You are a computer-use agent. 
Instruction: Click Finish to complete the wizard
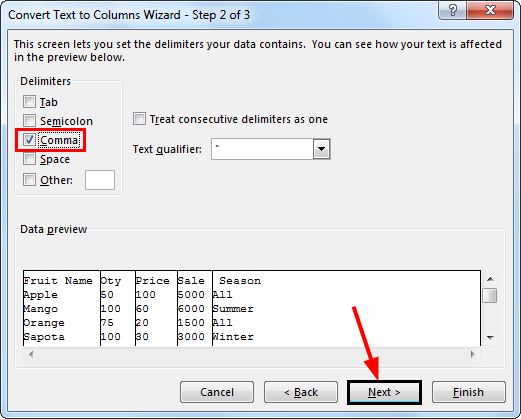[x=469, y=392]
